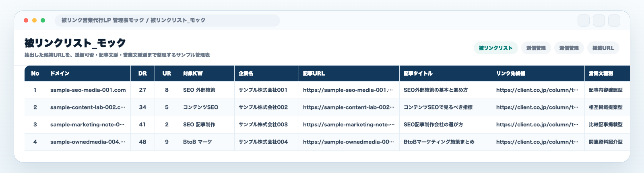
Task: Click DR value 41
Action: 142,125
